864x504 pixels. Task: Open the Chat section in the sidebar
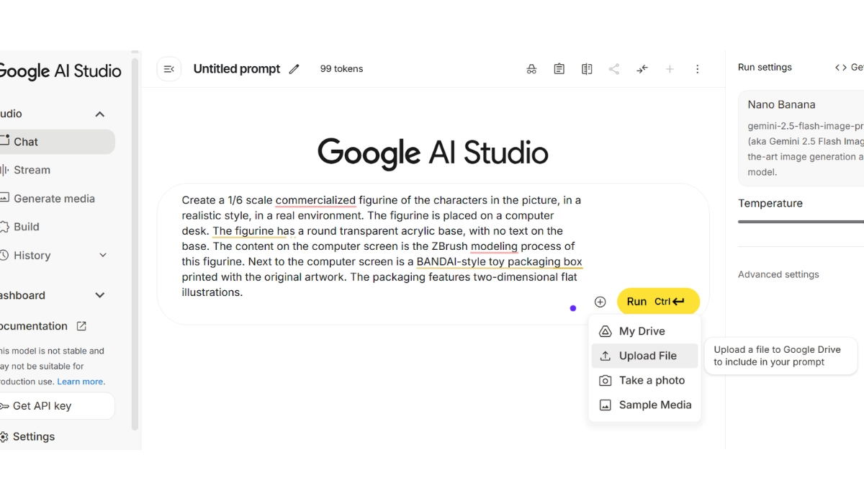tap(25, 141)
